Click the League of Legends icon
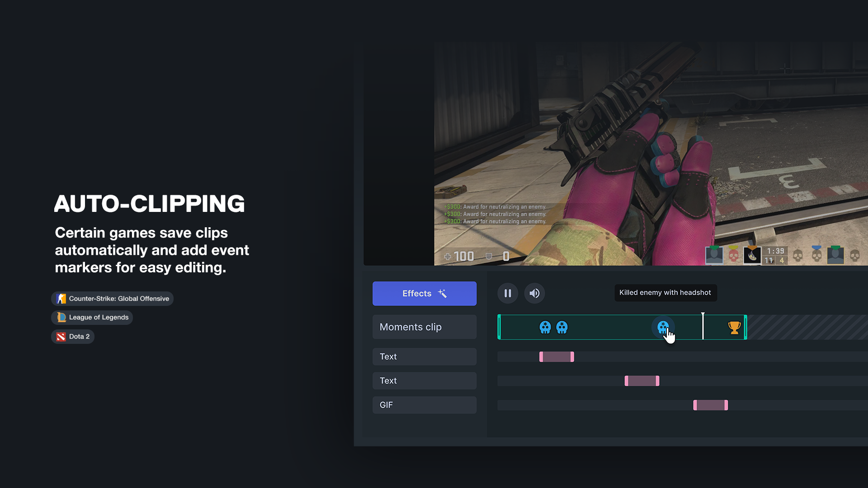This screenshot has width=868, height=488. click(x=61, y=317)
